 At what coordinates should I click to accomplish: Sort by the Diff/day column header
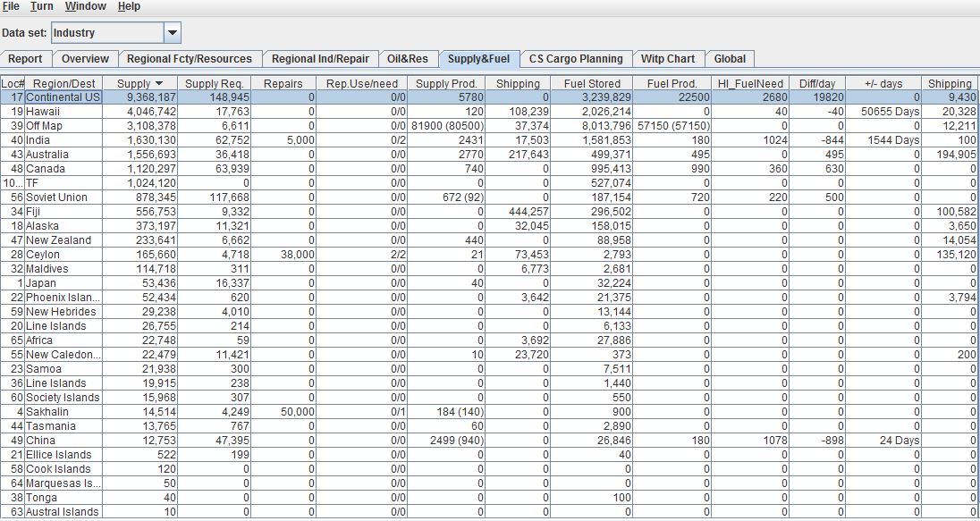817,83
